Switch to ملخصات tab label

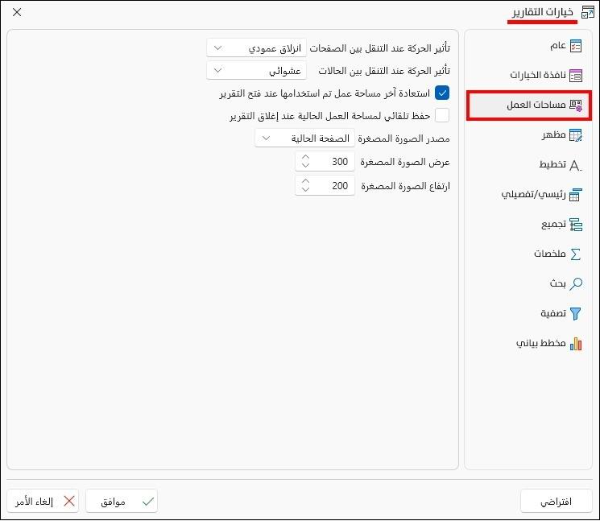click(550, 254)
